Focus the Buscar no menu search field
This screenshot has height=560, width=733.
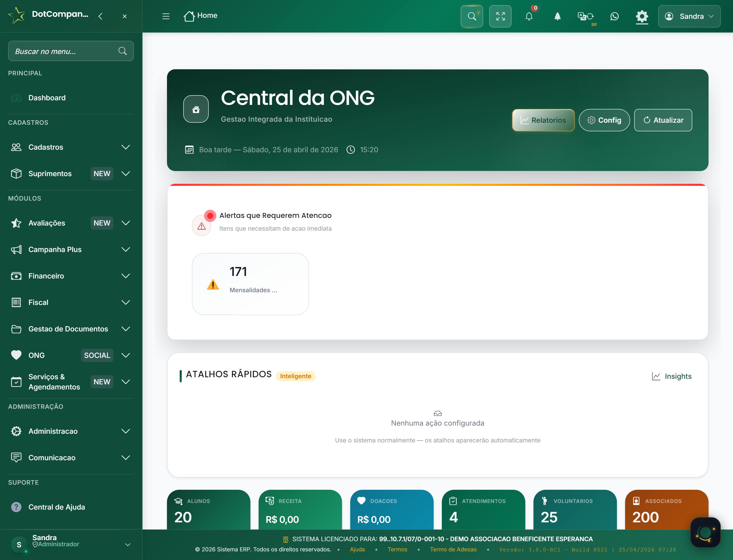[x=71, y=51]
